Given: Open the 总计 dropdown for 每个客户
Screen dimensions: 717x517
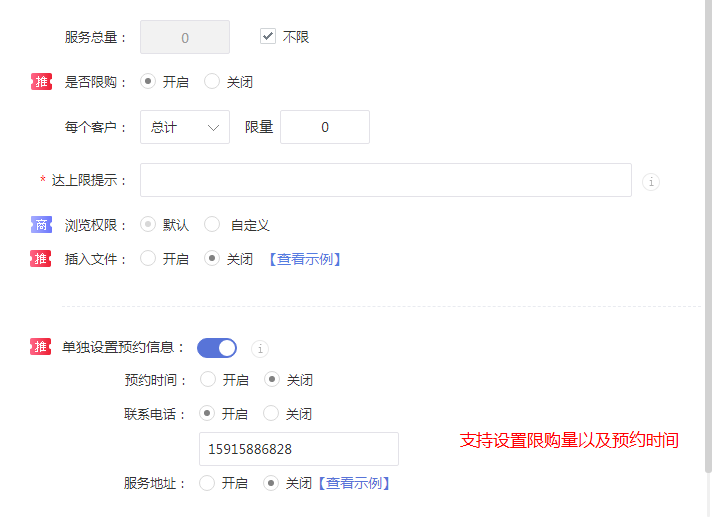Looking at the screenshot, I should click(x=185, y=127).
